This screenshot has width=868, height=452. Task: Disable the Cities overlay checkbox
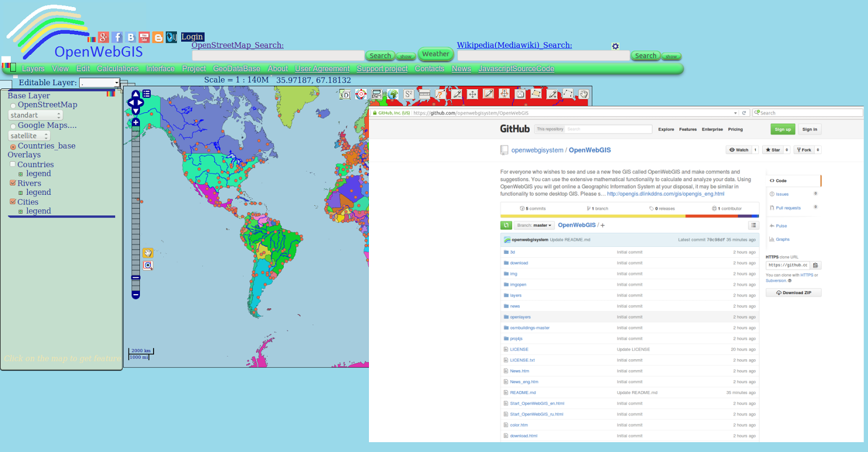pos(12,201)
